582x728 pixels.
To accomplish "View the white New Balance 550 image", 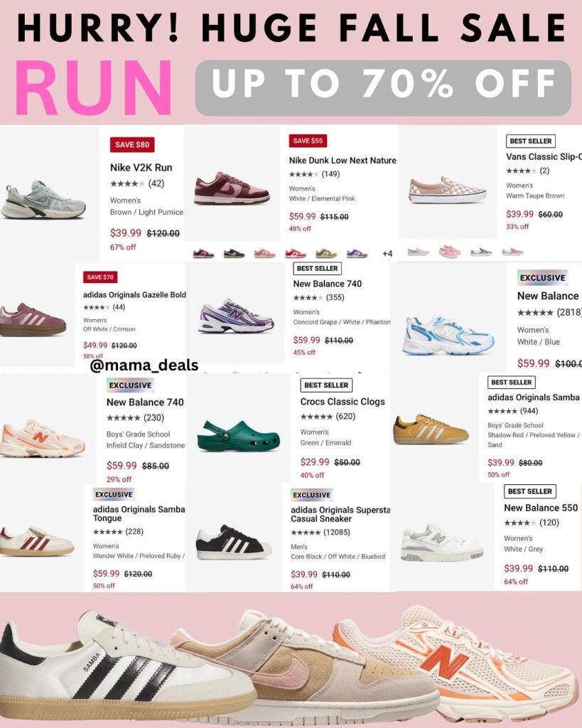I will tap(441, 542).
